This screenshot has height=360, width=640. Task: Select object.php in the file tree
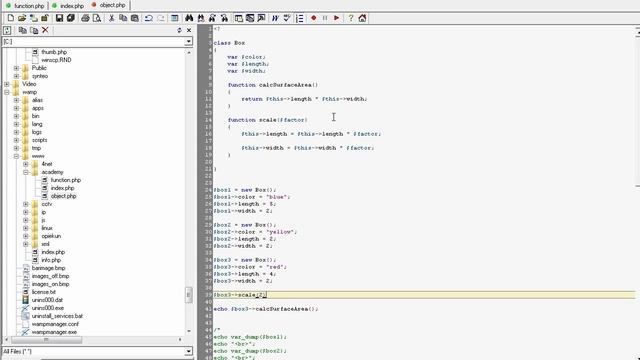[x=64, y=196]
